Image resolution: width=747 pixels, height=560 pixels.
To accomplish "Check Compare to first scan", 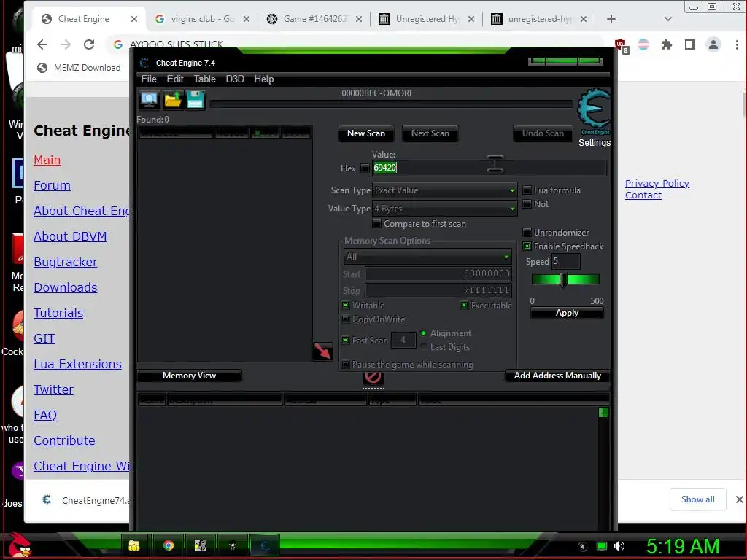I will pos(376,224).
